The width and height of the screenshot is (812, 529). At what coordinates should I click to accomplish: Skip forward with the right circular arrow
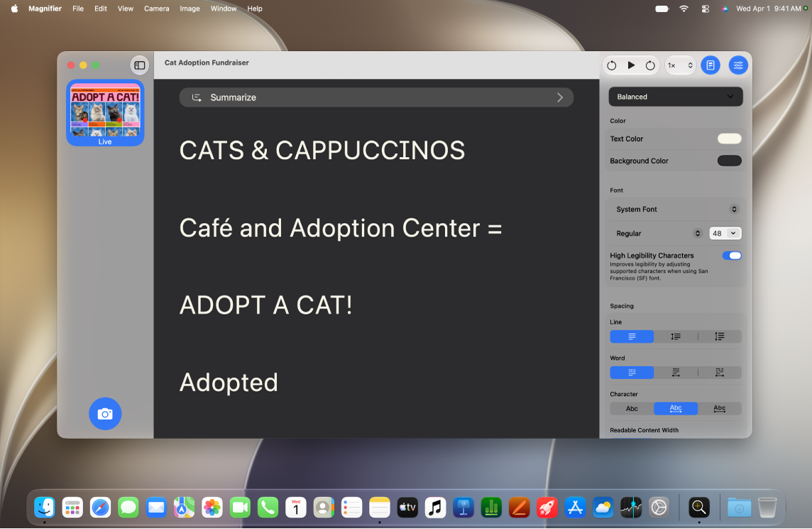650,65
